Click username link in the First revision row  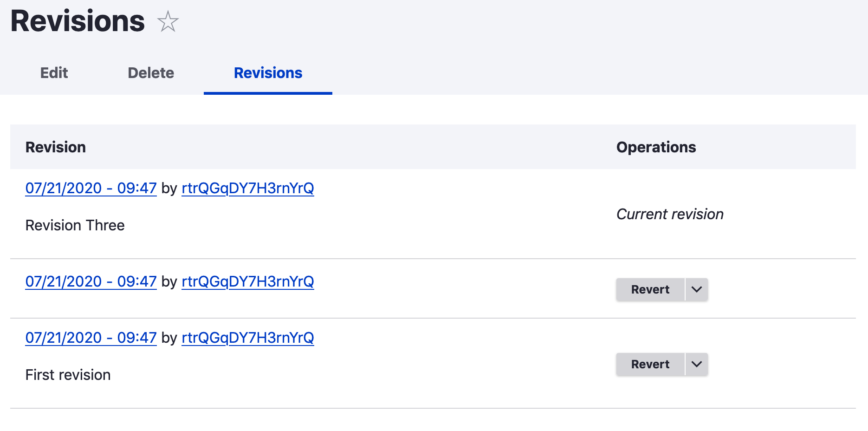tap(247, 338)
